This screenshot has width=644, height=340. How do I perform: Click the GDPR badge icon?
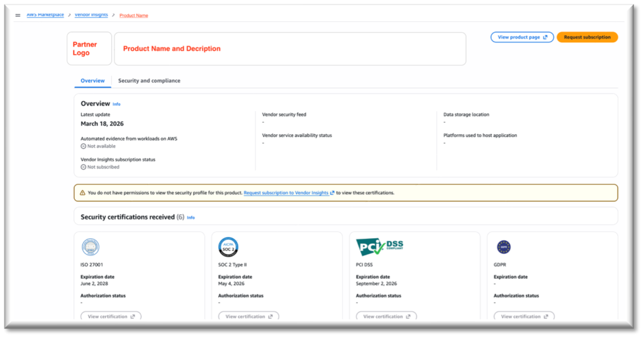(504, 247)
